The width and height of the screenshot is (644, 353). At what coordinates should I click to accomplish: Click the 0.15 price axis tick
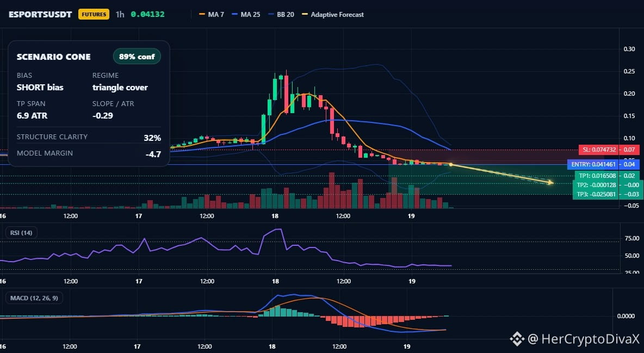click(x=629, y=116)
